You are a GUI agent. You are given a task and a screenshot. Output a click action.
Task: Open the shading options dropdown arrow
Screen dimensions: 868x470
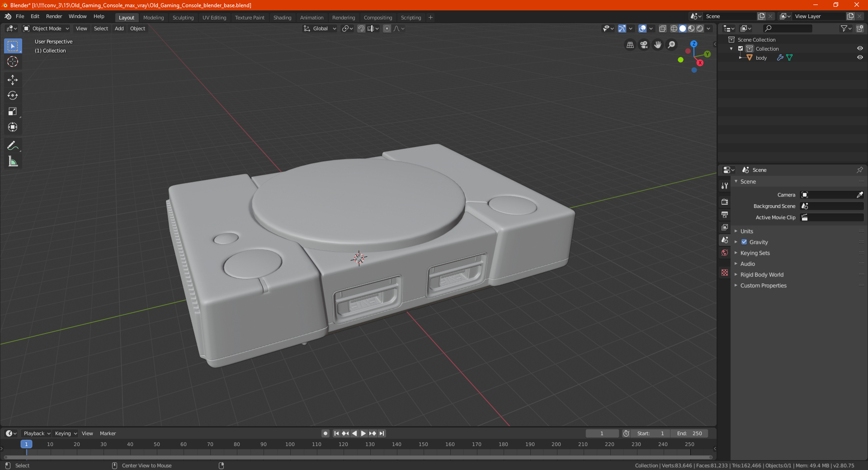708,28
